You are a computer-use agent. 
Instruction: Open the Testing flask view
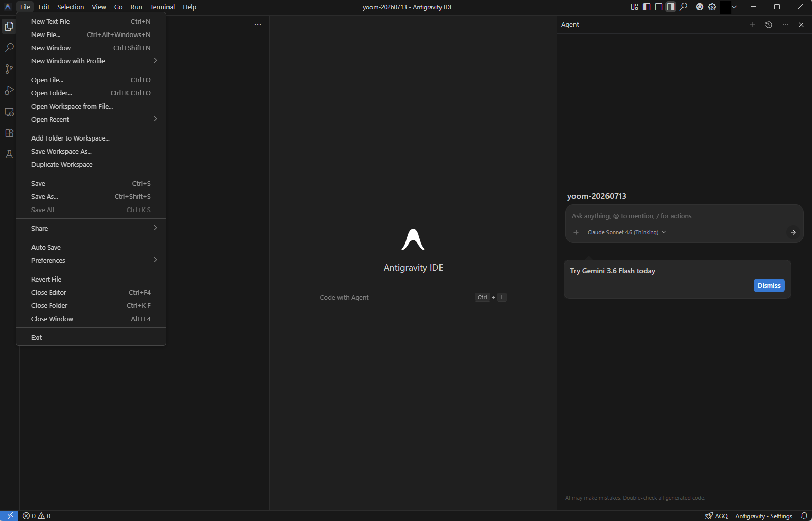[9, 154]
